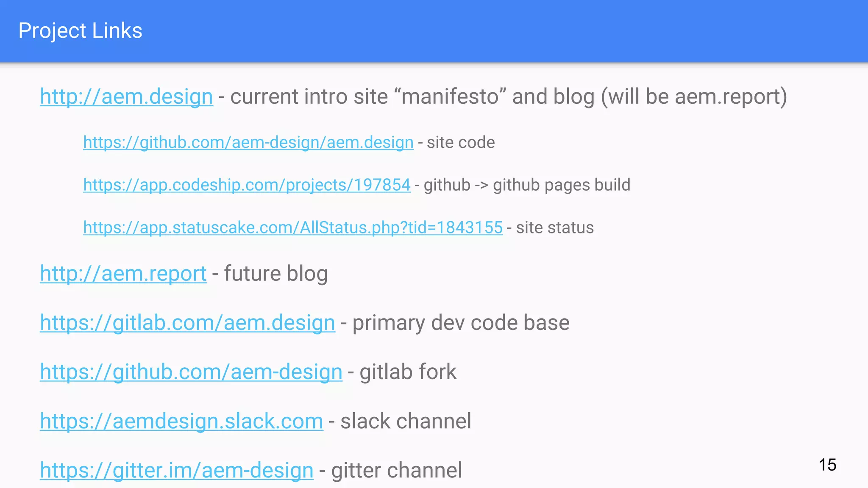Click the slide number 15
The height and width of the screenshot is (488, 868).
(827, 465)
